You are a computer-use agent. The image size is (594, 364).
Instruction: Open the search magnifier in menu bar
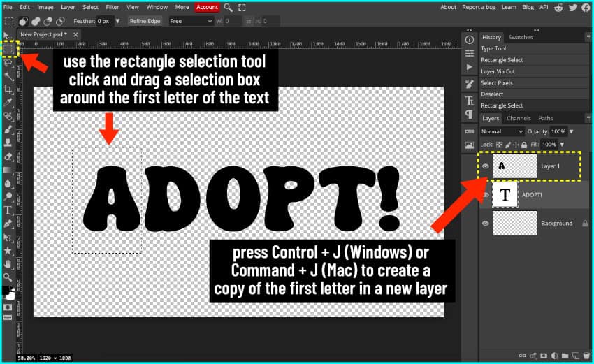[228, 7]
